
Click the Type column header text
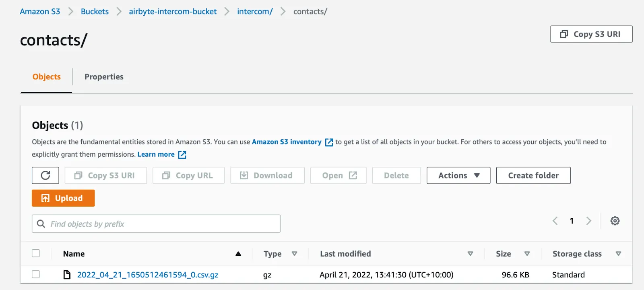pyautogui.click(x=272, y=254)
